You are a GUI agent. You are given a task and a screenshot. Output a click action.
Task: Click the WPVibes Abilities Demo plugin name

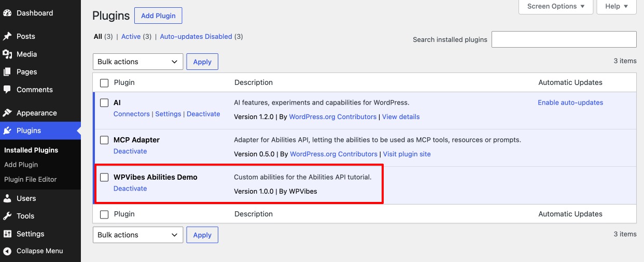(x=156, y=177)
